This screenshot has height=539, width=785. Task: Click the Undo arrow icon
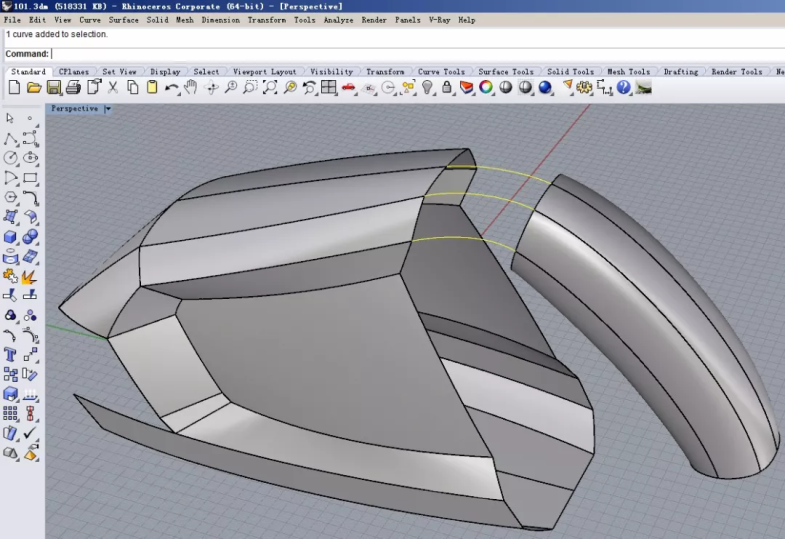click(x=171, y=88)
